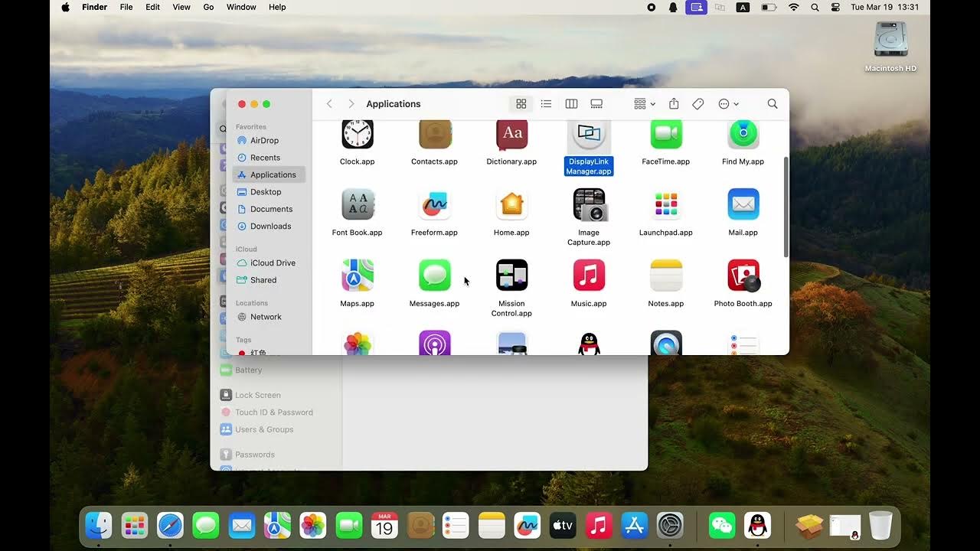
Task: Open the Help menu
Action: [277, 7]
